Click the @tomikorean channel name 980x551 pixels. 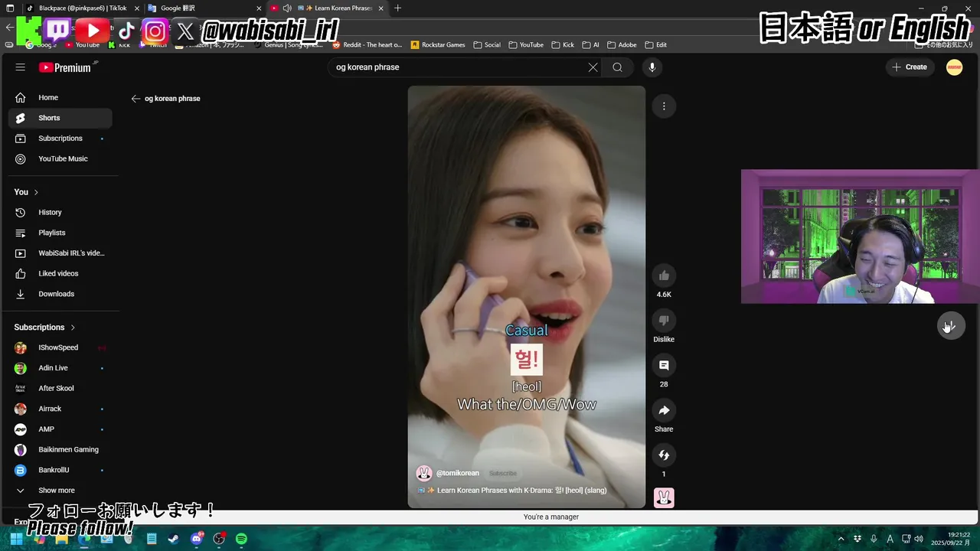click(x=458, y=474)
